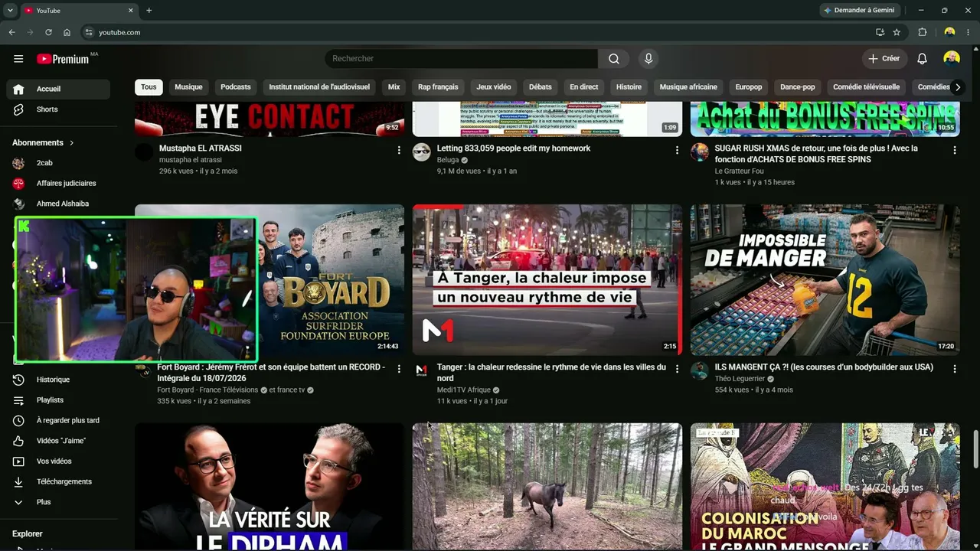Viewport: 980px width, 551px height.
Task: Open the notifications bell
Action: [x=923, y=59]
